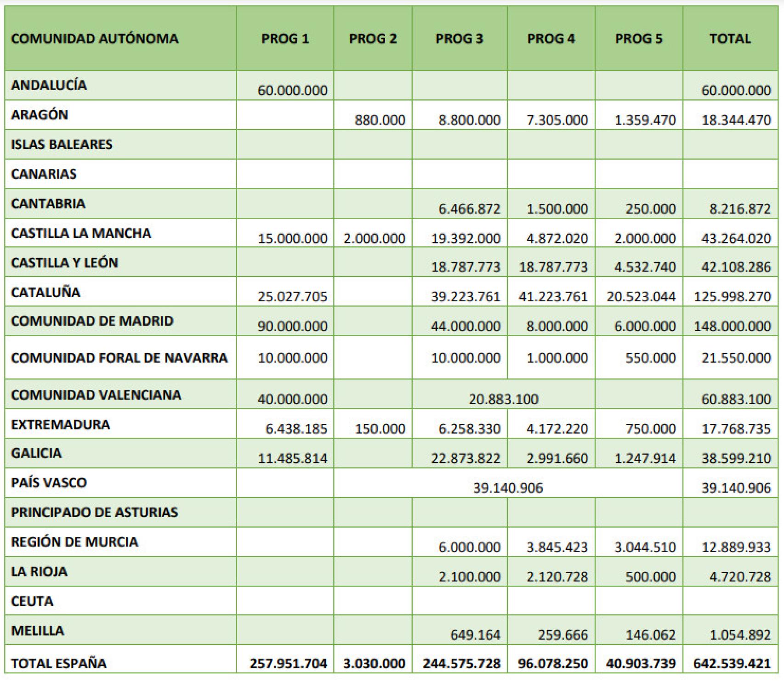Select the Cantabria total value 8.216.872
Image resolution: width=784 pixels, height=683 pixels.
click(x=740, y=209)
